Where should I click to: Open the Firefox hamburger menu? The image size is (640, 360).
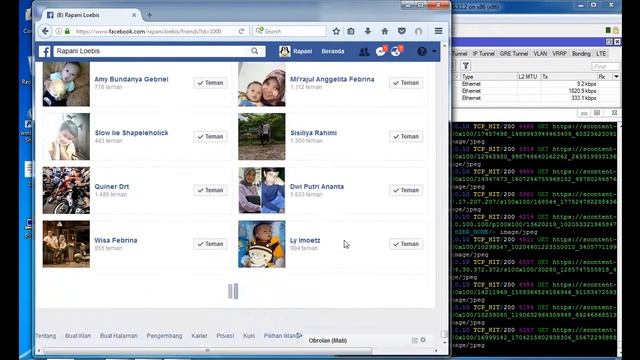coord(438,31)
